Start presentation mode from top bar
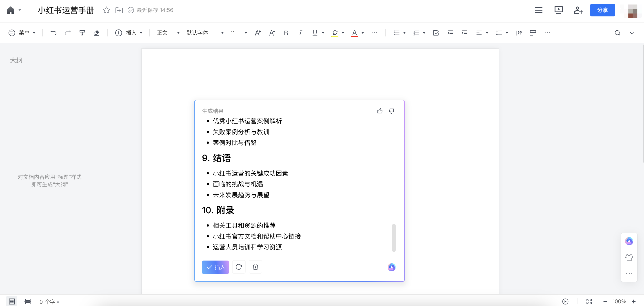The height and width of the screenshot is (306, 644). [558, 10]
